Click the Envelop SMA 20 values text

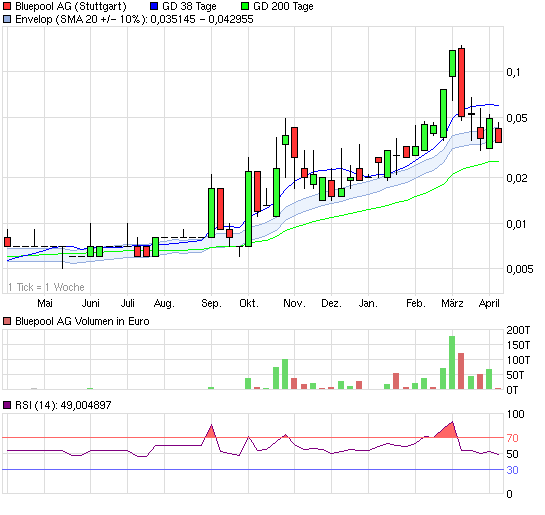[134, 19]
